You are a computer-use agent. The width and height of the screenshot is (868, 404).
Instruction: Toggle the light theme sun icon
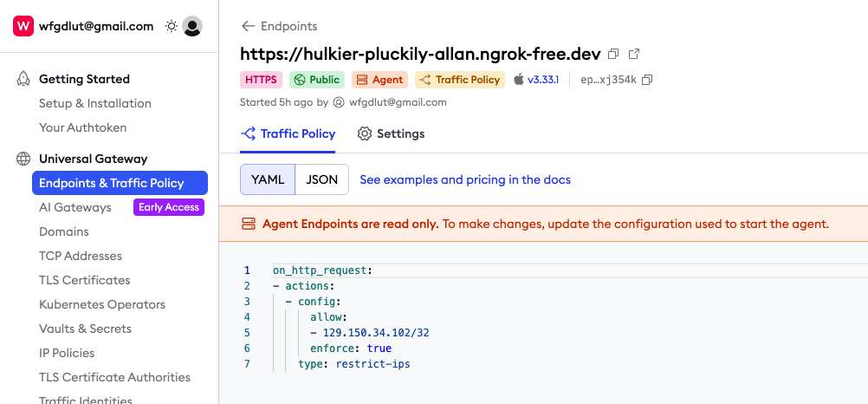(172, 26)
